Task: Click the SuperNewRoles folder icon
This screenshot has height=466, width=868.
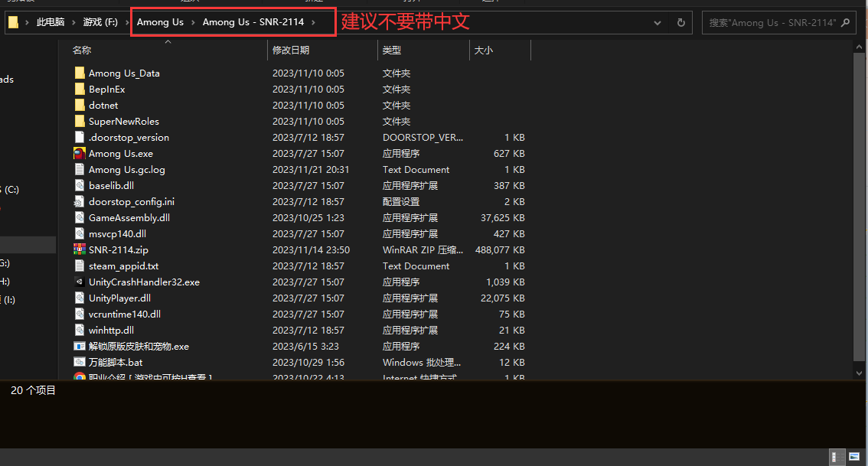Action: tap(80, 121)
